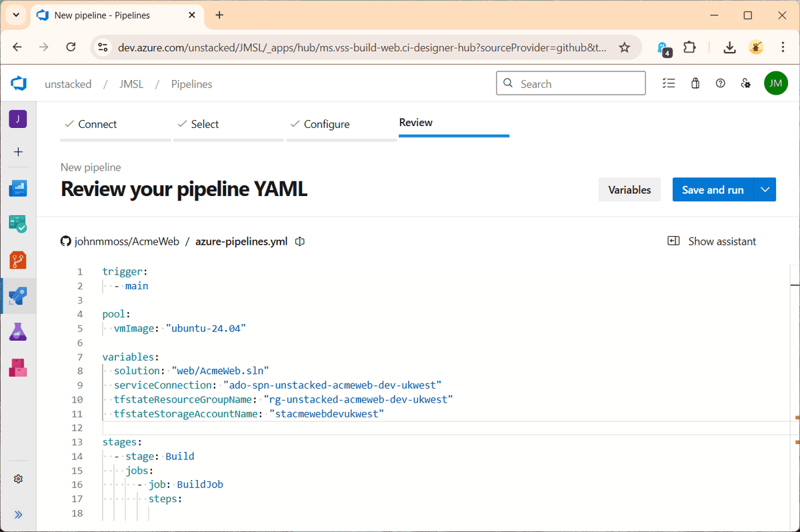Click the trigger keyword on line 1
800x532 pixels.
[x=123, y=271]
